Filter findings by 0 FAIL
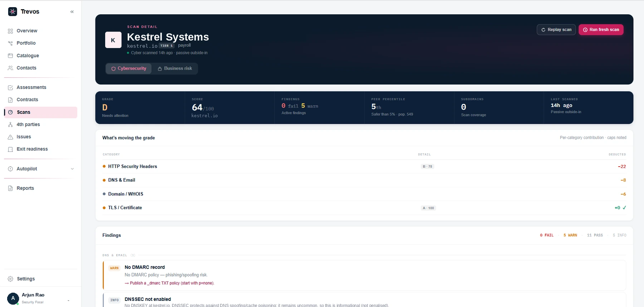The image size is (644, 307). coord(547,235)
